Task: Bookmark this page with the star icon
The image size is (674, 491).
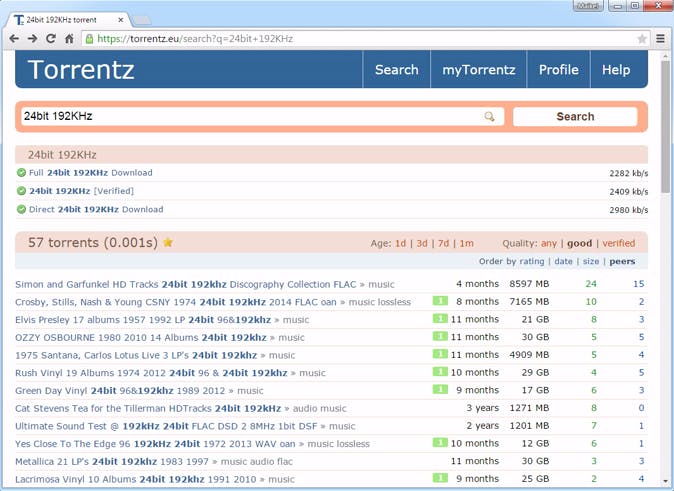Action: click(642, 39)
